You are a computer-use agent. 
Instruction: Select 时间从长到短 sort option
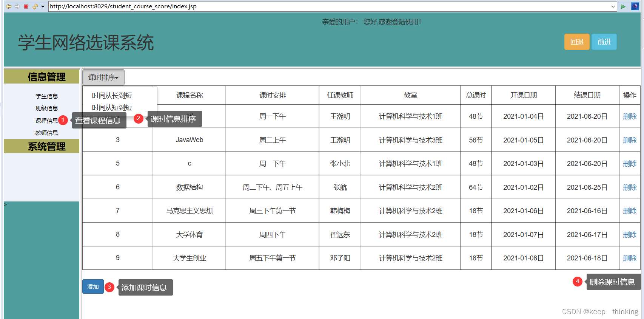point(112,96)
